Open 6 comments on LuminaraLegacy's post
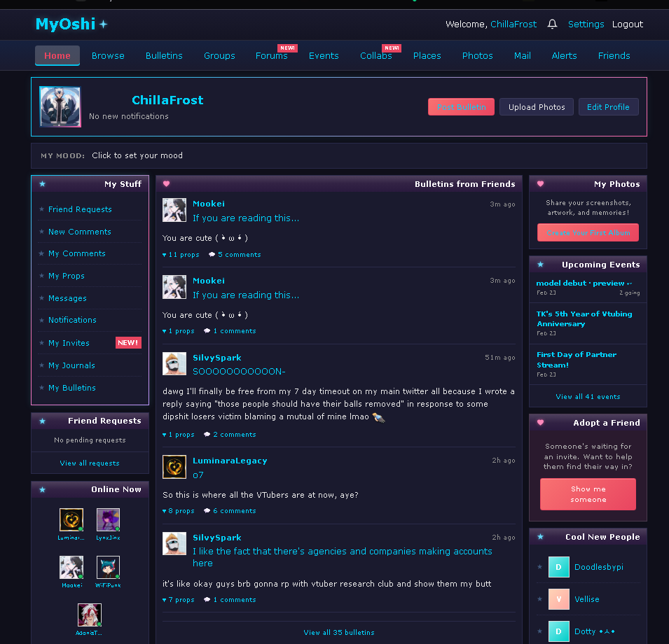 230,510
